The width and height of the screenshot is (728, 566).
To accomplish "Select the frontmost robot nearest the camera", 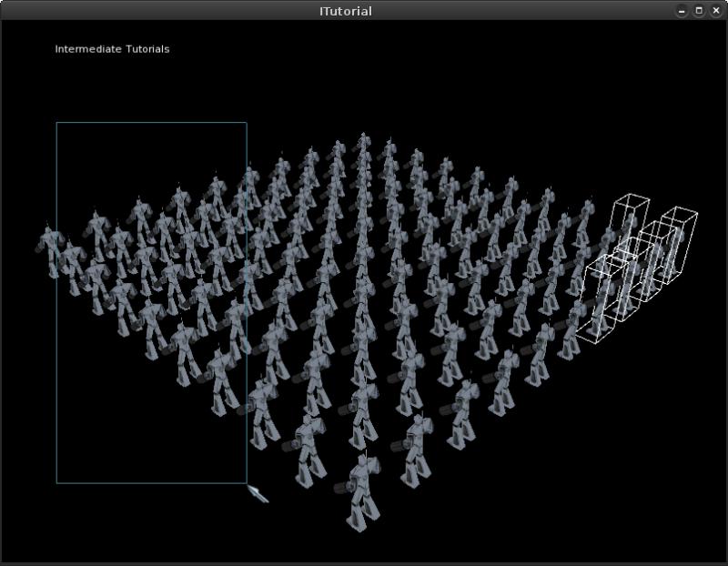I will pyautogui.click(x=362, y=492).
